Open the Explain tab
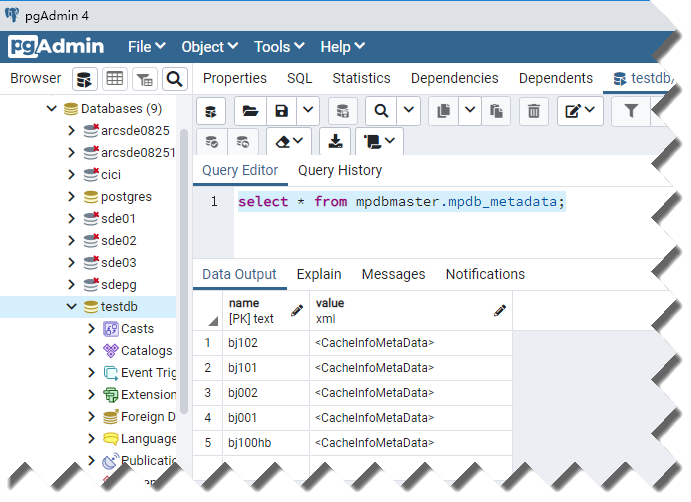The height and width of the screenshot is (502, 691). click(319, 275)
